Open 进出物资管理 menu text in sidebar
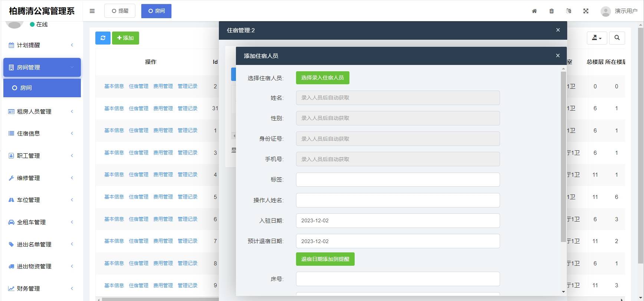 (34, 266)
